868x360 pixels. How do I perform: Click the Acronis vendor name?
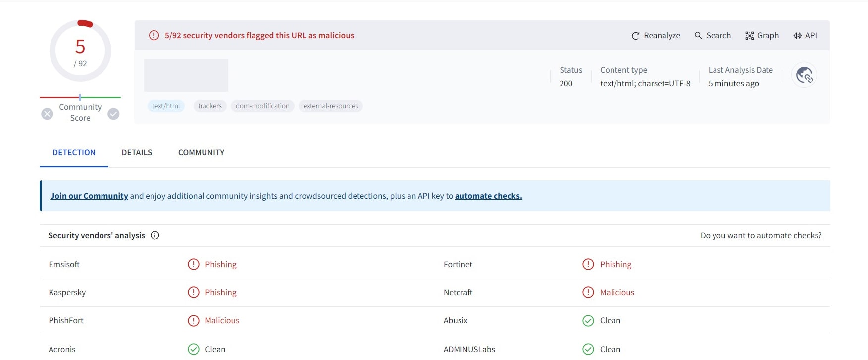(x=62, y=349)
